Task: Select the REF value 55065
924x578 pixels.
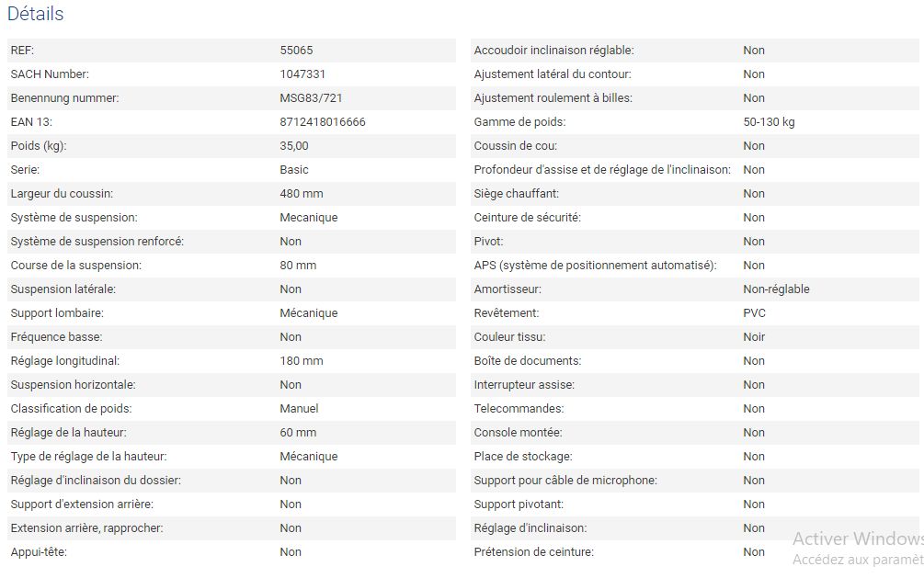Action: point(296,51)
